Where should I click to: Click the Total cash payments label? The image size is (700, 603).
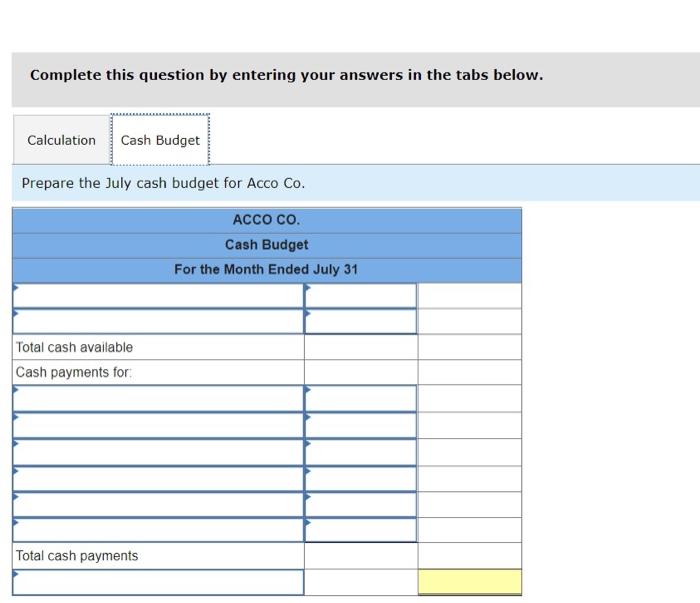[x=77, y=556]
